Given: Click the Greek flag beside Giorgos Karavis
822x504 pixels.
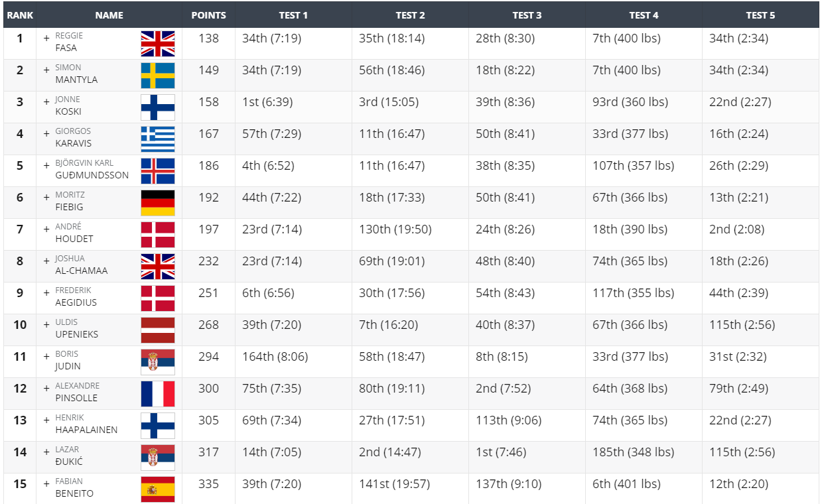Looking at the screenshot, I should (158, 139).
